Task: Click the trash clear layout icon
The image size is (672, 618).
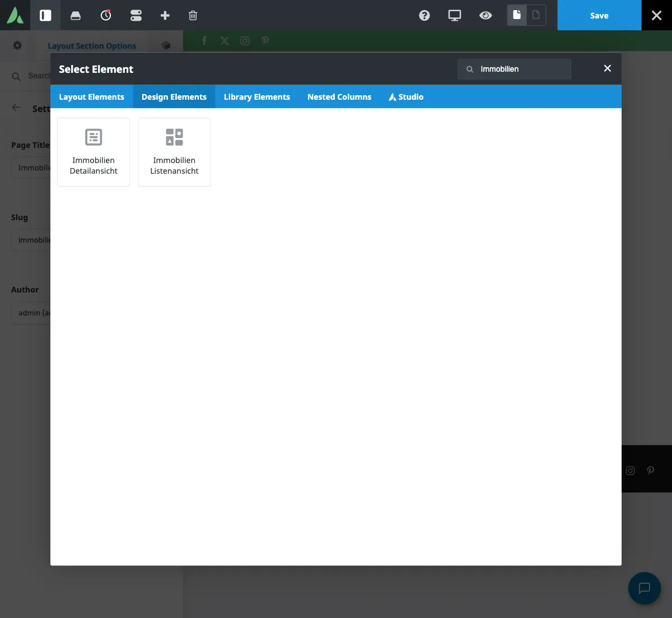Action: pyautogui.click(x=193, y=16)
